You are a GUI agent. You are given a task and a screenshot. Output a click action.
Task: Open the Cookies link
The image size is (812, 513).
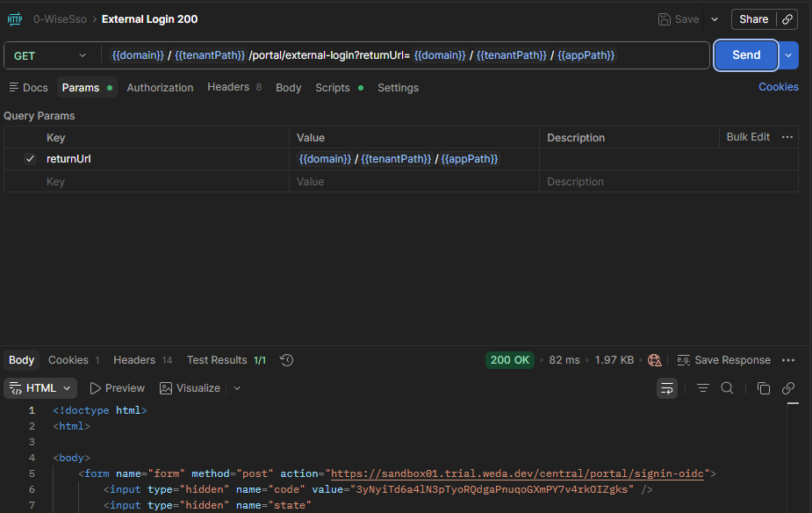(779, 87)
